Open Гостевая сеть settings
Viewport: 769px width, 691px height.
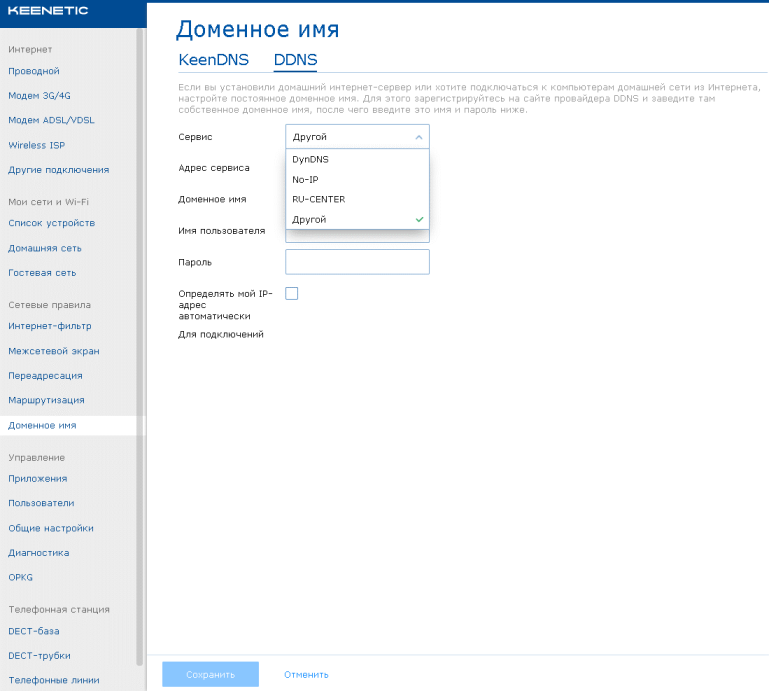(x=42, y=273)
